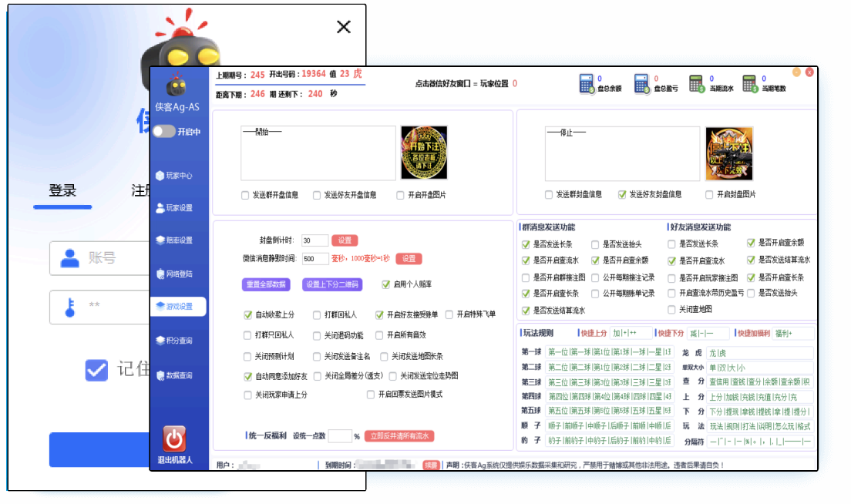Click the 盘总盈亏 calculator icon
Viewport: 851px width, 504px height.
click(642, 83)
